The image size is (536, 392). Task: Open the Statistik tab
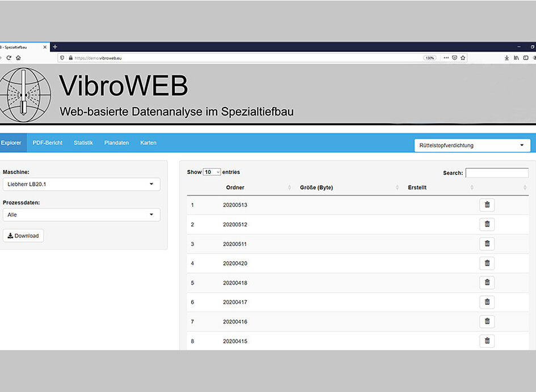tap(83, 143)
